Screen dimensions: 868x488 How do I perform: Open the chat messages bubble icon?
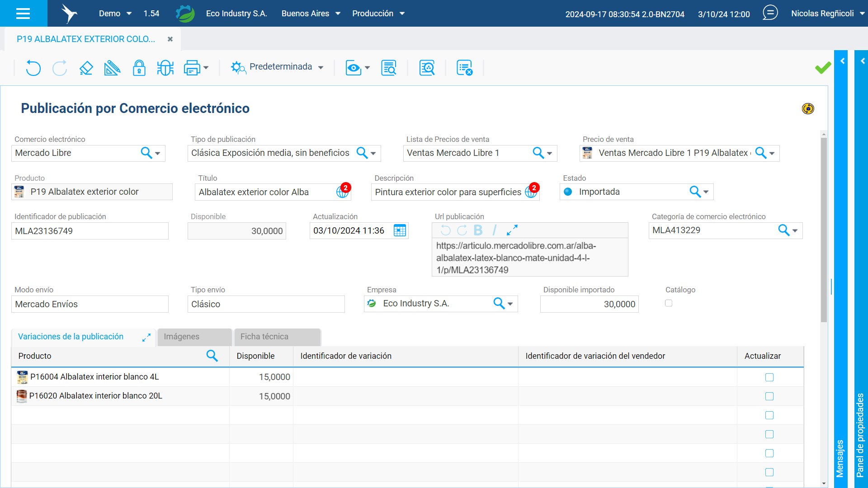[x=770, y=13]
